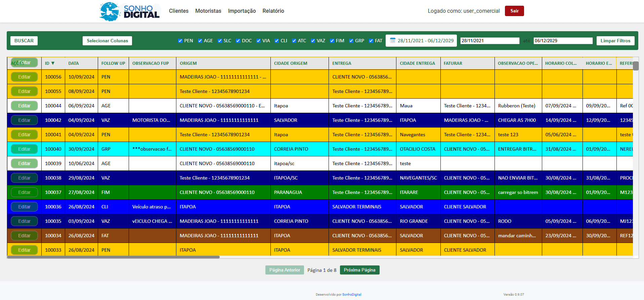Sort by the ID column arrow
644x300 pixels.
coord(53,63)
